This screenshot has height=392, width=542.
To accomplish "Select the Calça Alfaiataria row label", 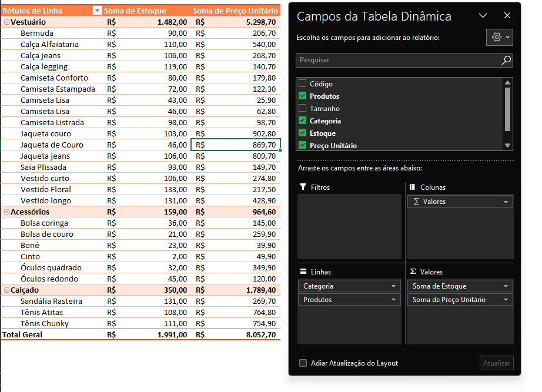I will [49, 44].
